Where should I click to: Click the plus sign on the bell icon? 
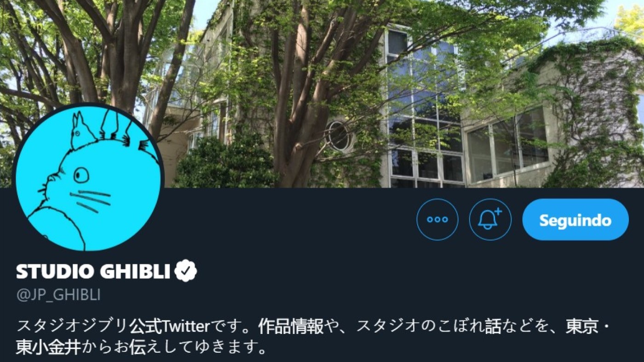click(498, 212)
